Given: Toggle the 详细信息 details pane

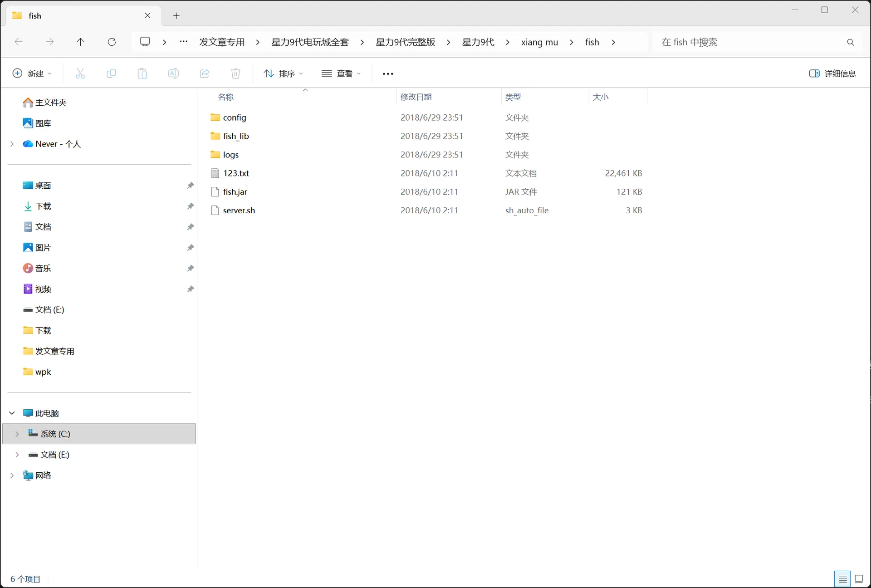Looking at the screenshot, I should pyautogui.click(x=832, y=73).
